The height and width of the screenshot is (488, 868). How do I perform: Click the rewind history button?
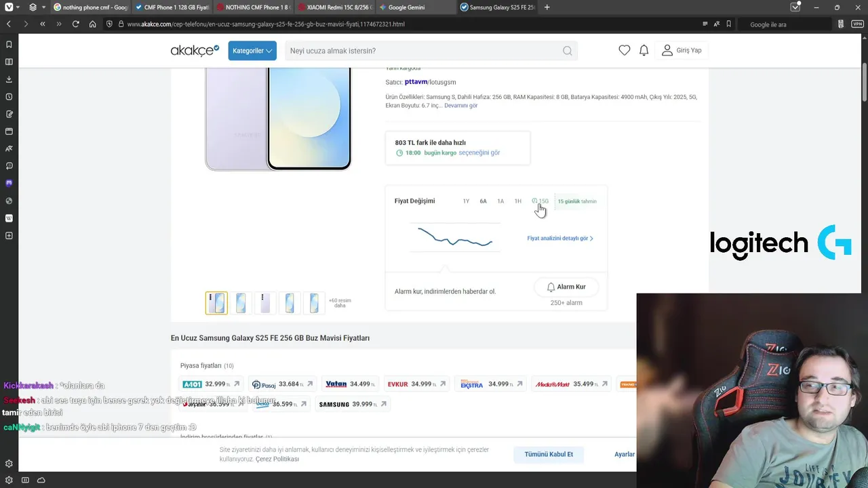pyautogui.click(x=42, y=24)
